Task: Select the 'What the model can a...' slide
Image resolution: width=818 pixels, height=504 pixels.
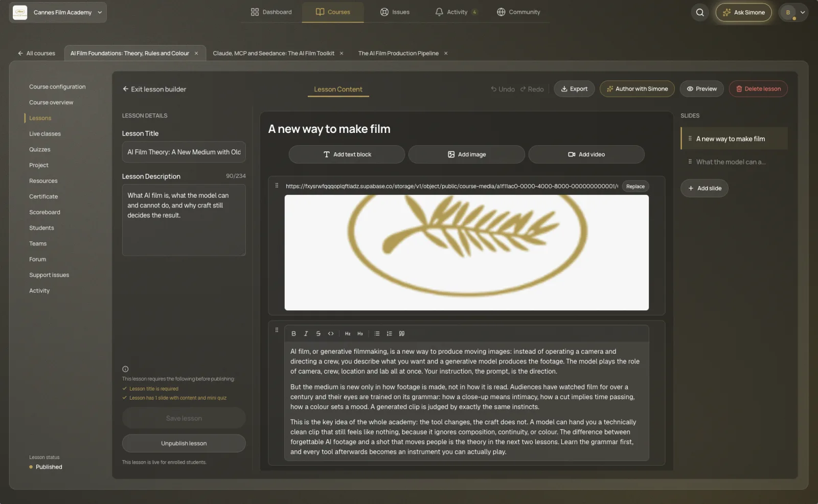Action: tap(734, 162)
